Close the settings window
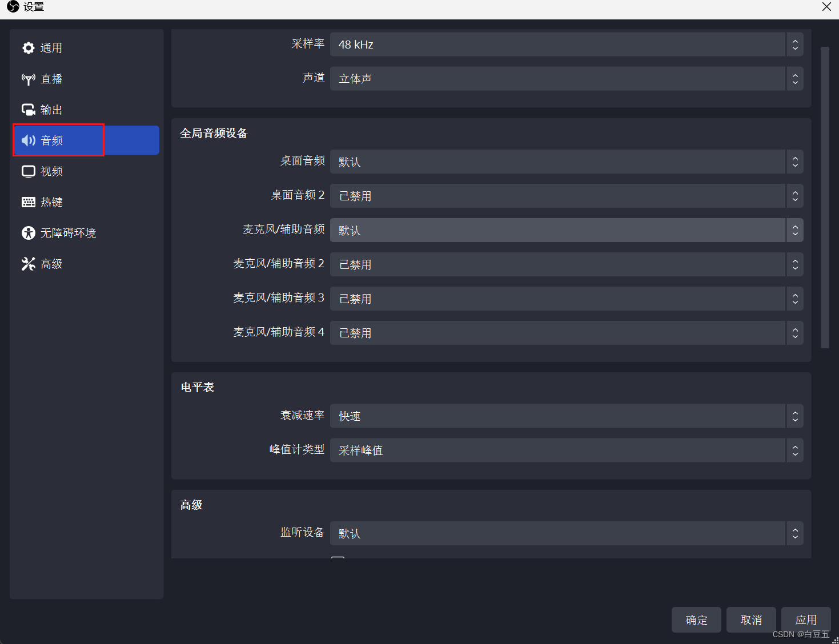 [x=826, y=7]
